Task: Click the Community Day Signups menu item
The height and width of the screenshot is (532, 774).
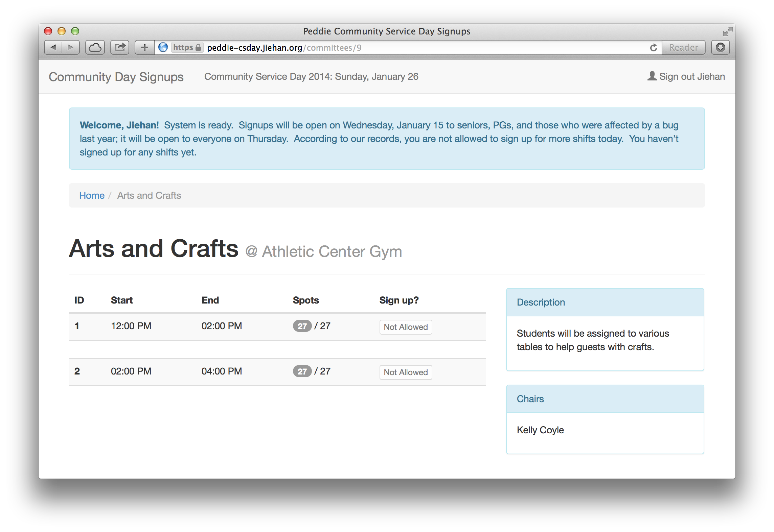Action: click(x=116, y=76)
